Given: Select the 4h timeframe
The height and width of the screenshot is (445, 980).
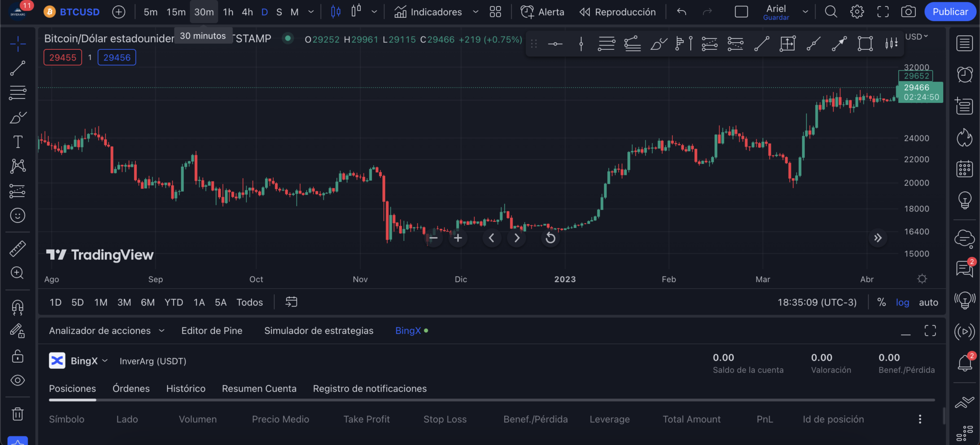Looking at the screenshot, I should (247, 12).
